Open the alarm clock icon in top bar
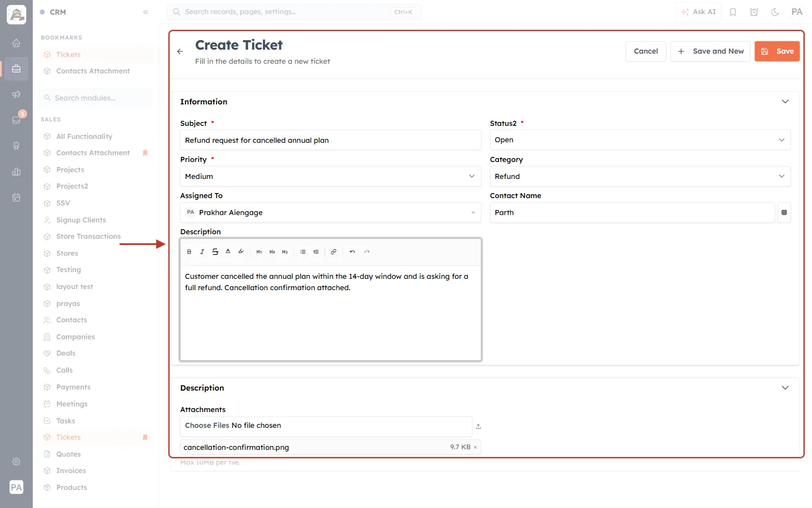 (x=754, y=12)
